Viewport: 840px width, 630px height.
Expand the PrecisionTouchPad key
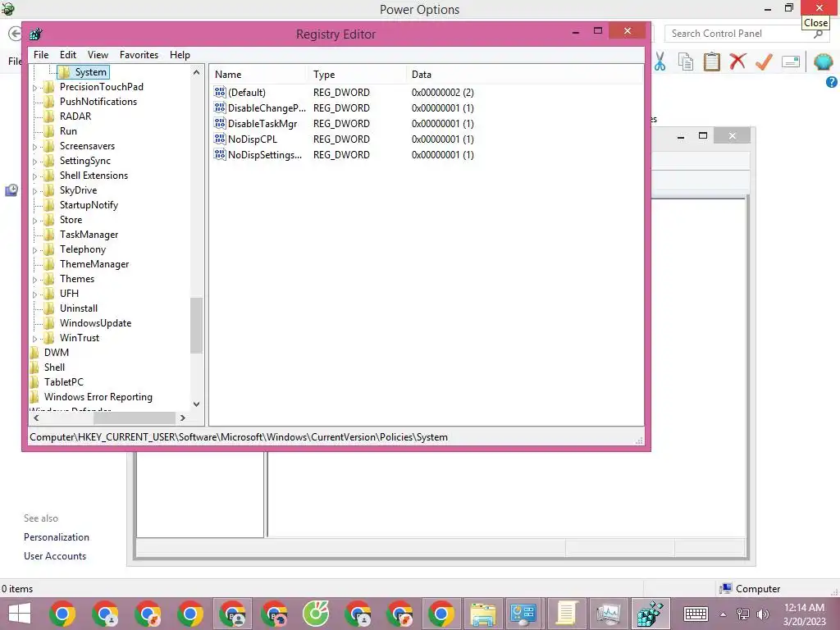click(x=35, y=87)
